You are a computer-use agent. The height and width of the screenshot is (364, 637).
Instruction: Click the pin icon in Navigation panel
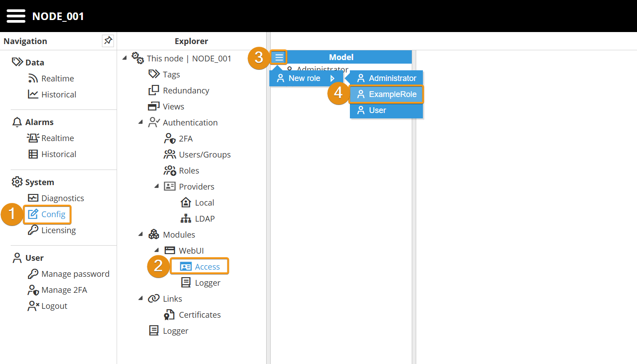[108, 41]
